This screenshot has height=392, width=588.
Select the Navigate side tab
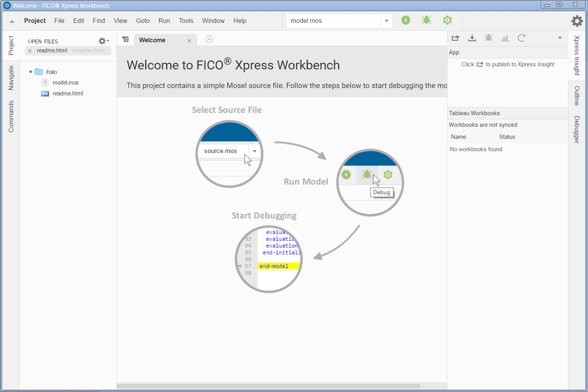(x=11, y=78)
